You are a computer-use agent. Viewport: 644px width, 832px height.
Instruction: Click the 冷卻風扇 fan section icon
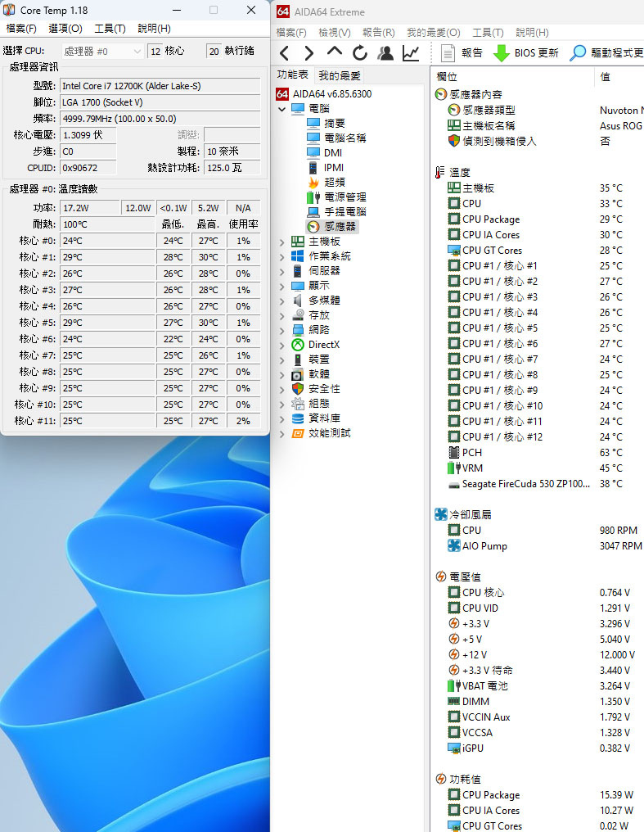[x=440, y=514]
